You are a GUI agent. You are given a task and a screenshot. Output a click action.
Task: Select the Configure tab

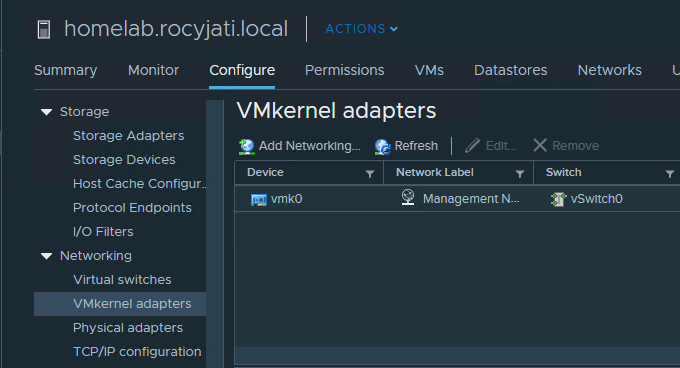242,70
